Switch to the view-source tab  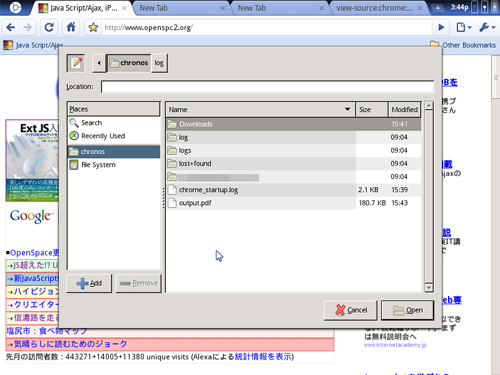pos(378,8)
